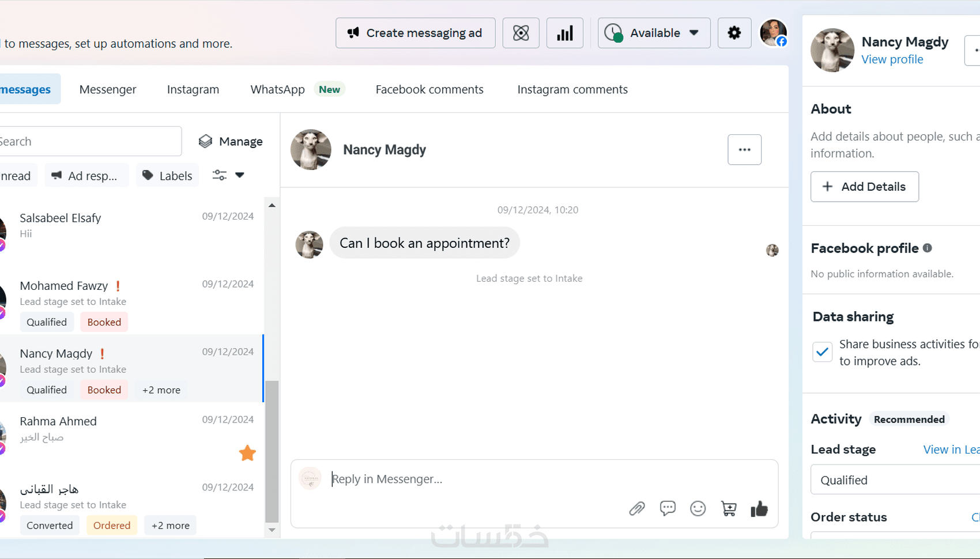Viewport: 980px width, 559px height.
Task: Open inbox settings gear icon
Action: [x=734, y=33]
